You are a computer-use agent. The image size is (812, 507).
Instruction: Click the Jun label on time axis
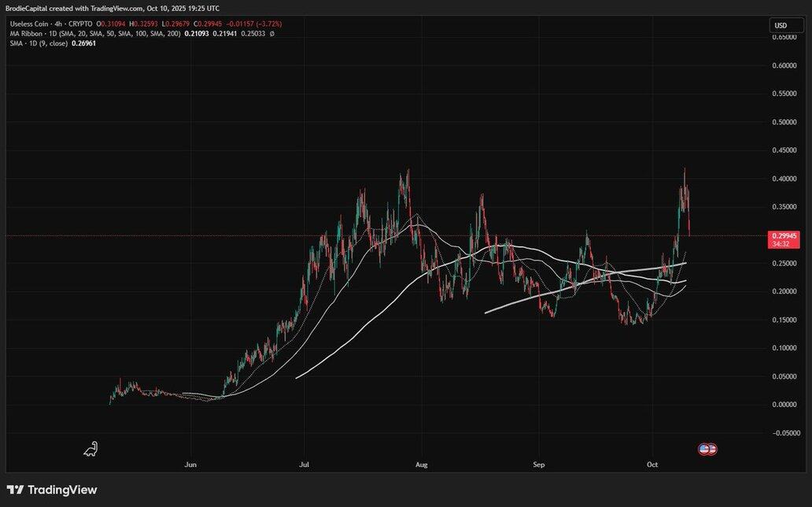click(x=190, y=465)
